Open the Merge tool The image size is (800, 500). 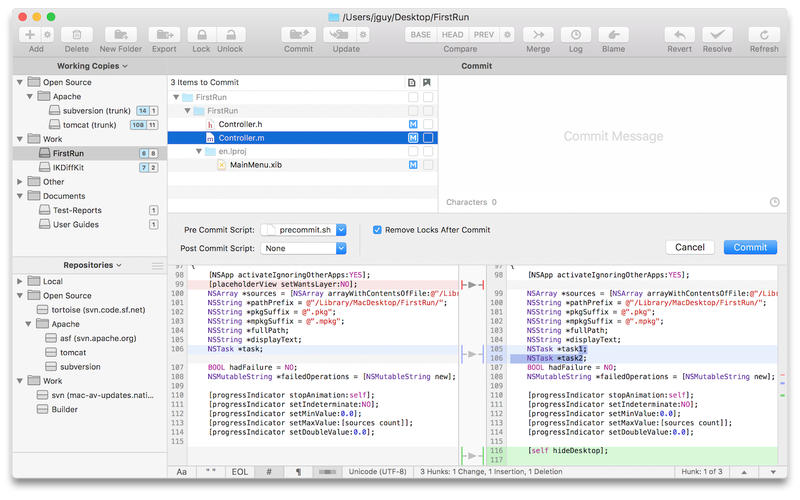click(x=538, y=35)
